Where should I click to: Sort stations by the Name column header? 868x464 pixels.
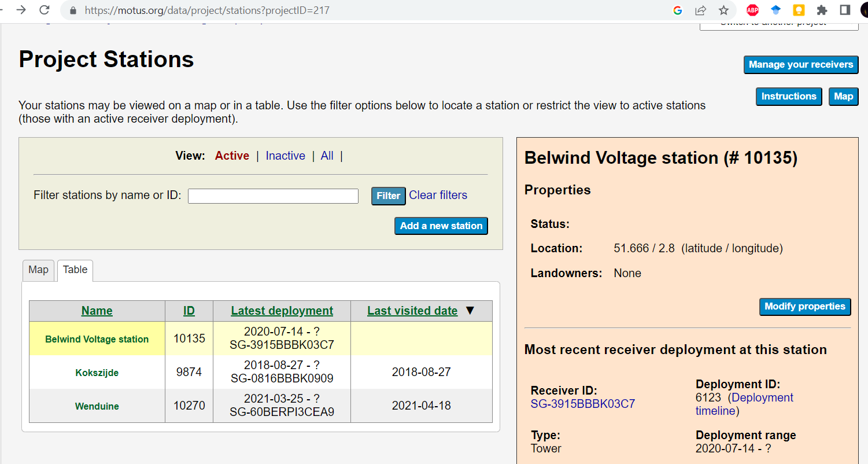coord(97,311)
